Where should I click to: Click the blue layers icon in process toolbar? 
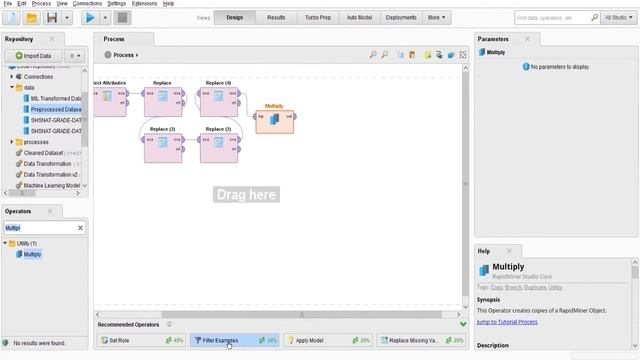451,55
